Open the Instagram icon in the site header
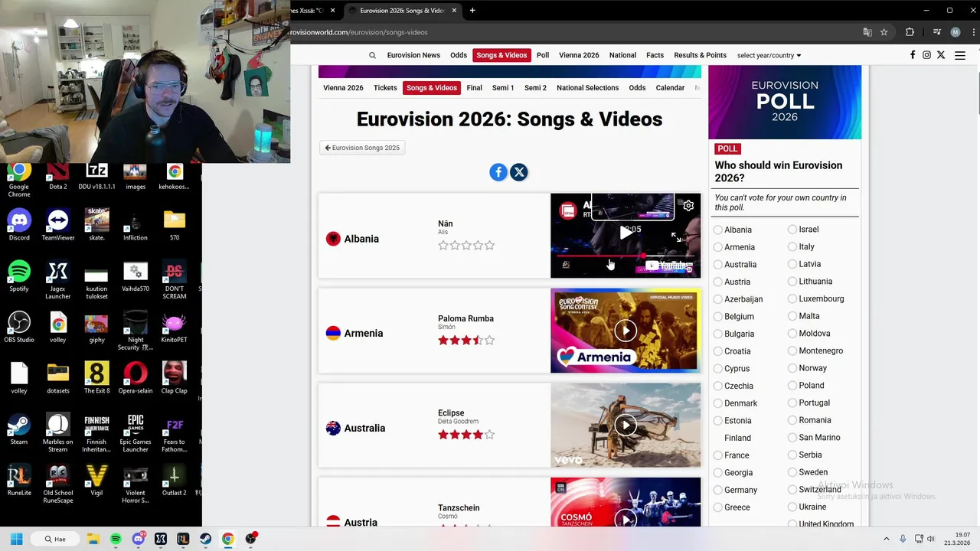The height and width of the screenshot is (551, 980). [x=926, y=55]
